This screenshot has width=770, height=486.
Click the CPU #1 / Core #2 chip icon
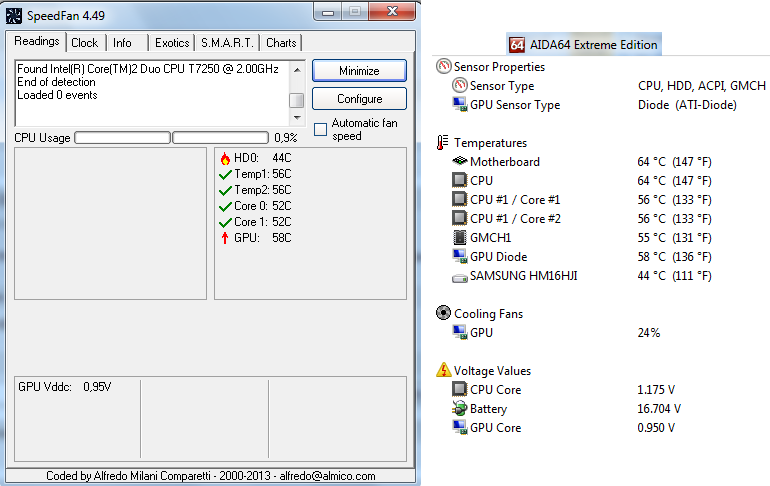(460, 218)
